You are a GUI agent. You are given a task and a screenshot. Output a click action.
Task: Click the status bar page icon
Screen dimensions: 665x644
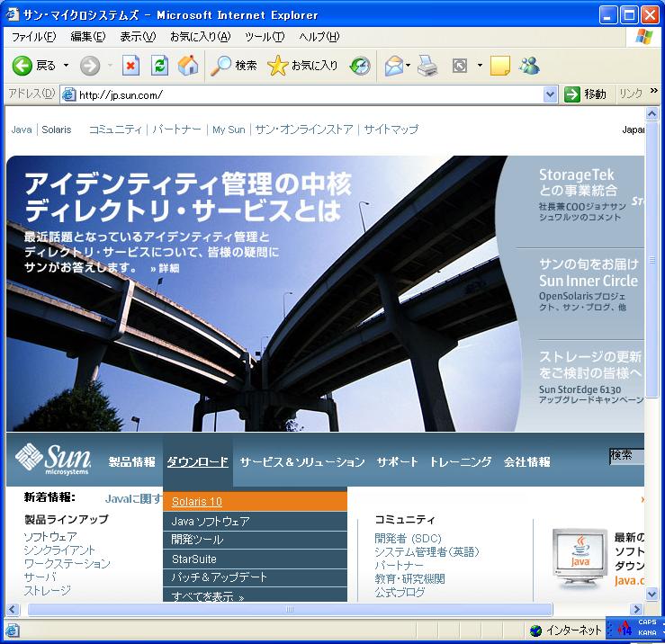coord(12,631)
